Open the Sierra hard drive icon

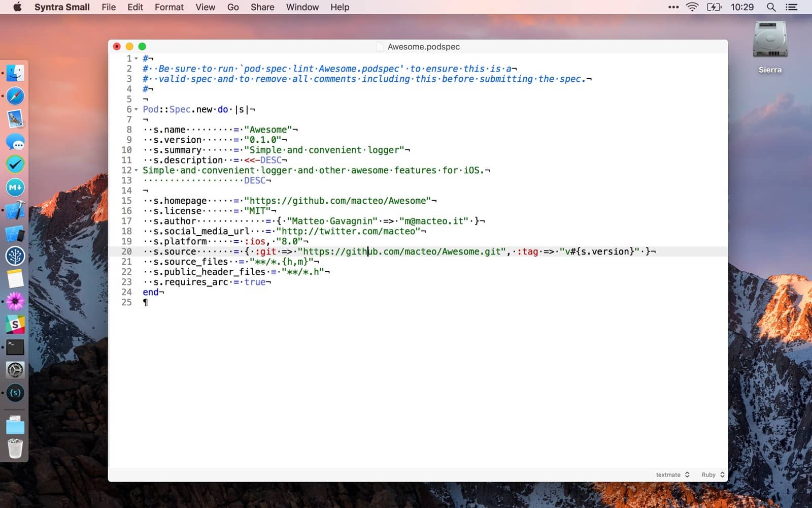pos(769,41)
